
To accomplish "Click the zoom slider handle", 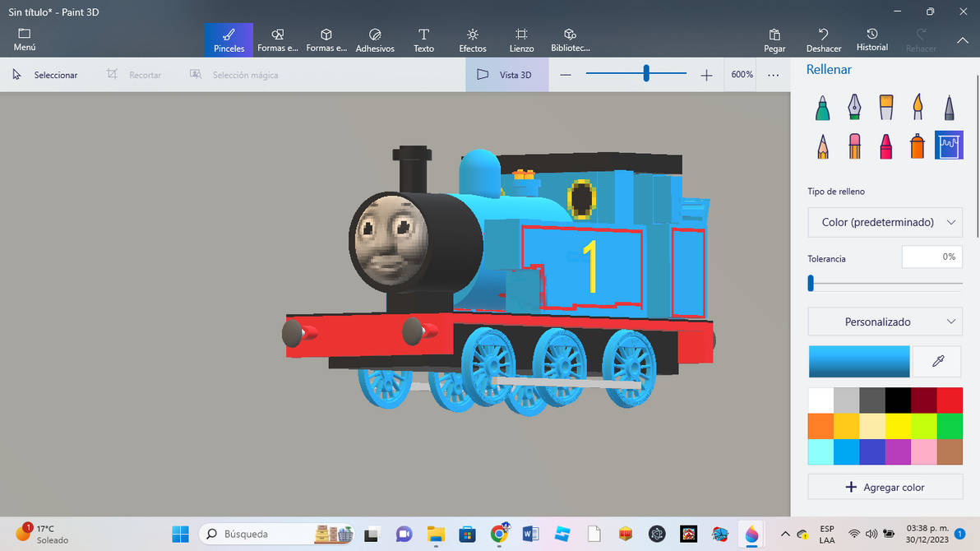I will (646, 74).
